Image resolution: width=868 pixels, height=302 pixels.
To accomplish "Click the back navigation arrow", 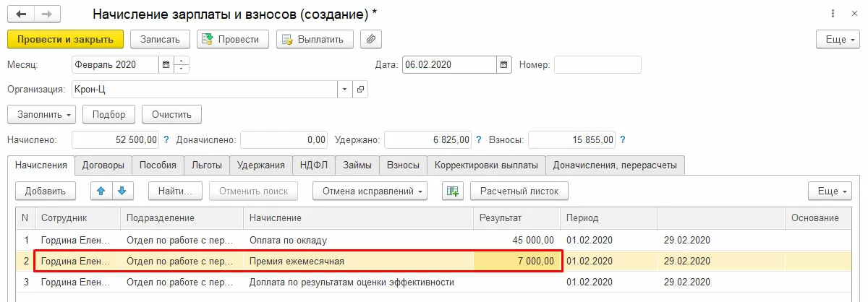I will click(22, 14).
